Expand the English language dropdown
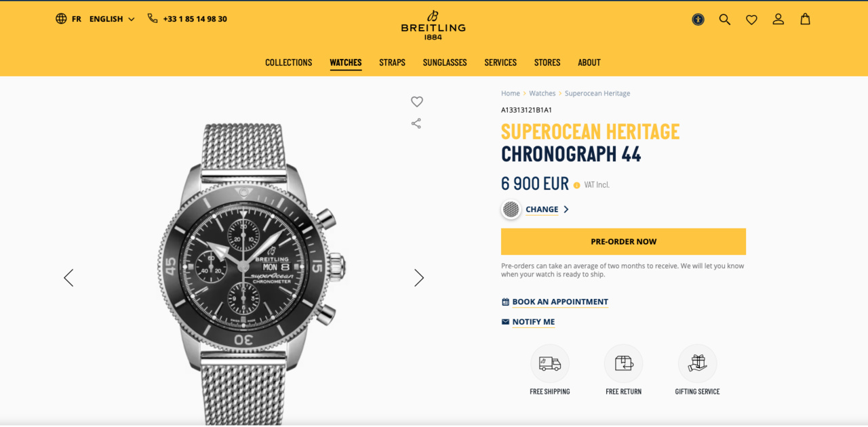This screenshot has height=427, width=868. pos(112,19)
